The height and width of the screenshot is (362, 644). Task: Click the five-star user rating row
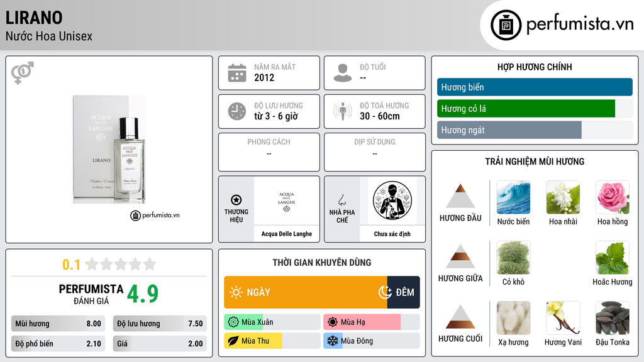pyautogui.click(x=121, y=264)
